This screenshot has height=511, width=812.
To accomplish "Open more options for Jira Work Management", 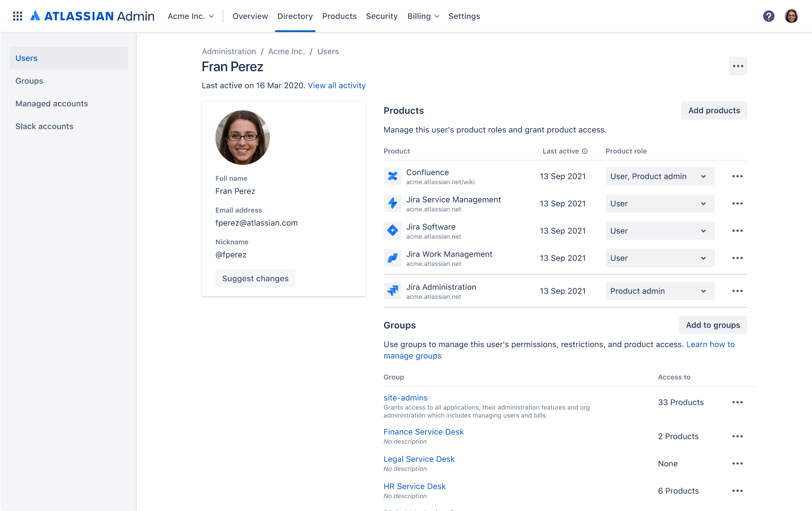I will (738, 258).
